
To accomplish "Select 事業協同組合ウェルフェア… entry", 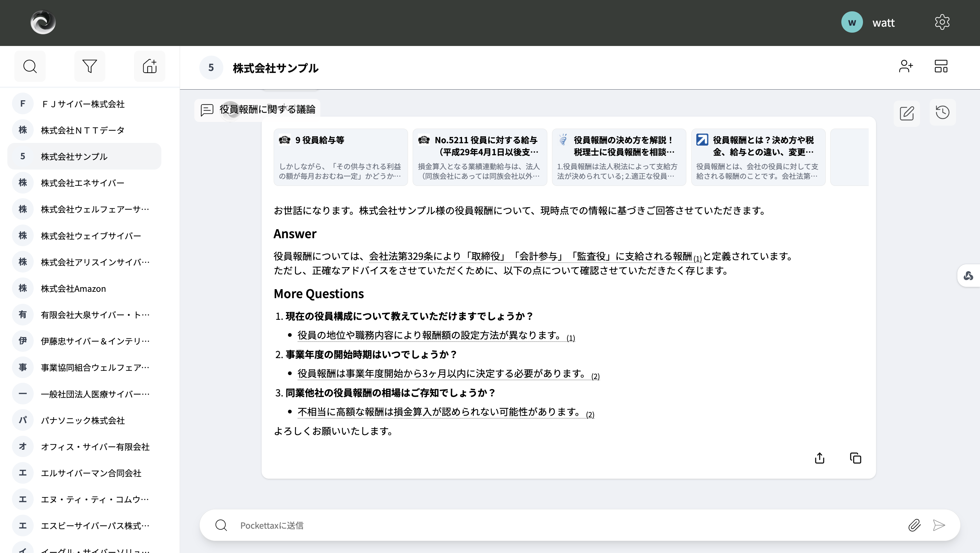I will 84,367.
